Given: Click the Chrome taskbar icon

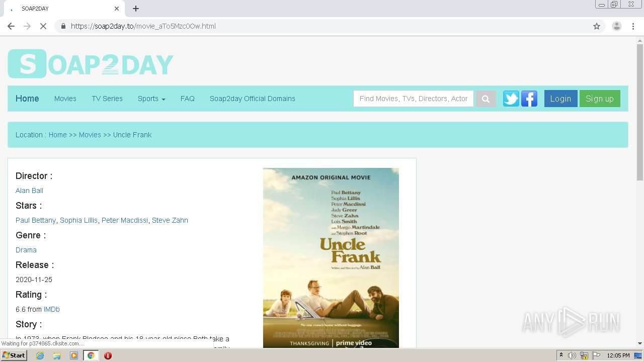Looking at the screenshot, I should point(91,355).
